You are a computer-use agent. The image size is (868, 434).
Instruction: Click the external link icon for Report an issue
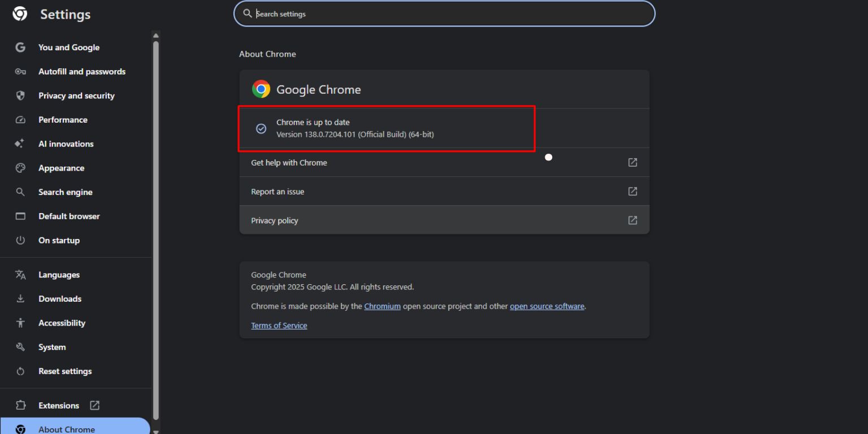(633, 192)
